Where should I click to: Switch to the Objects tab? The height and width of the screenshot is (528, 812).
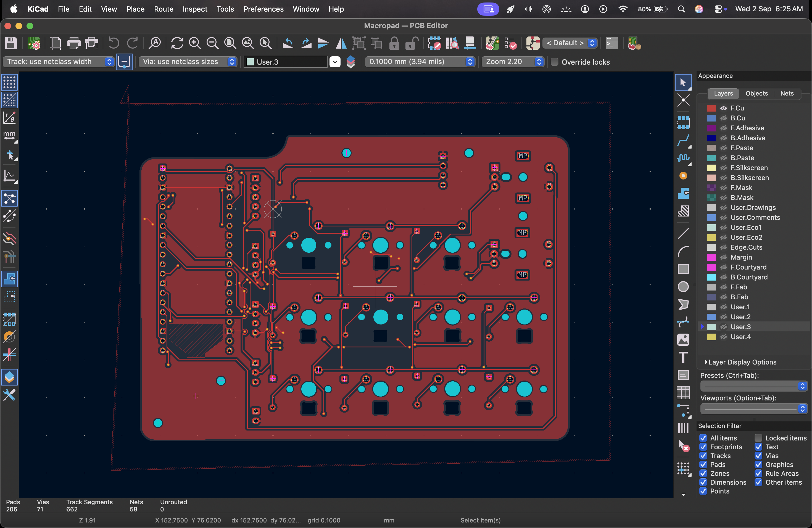pos(756,93)
